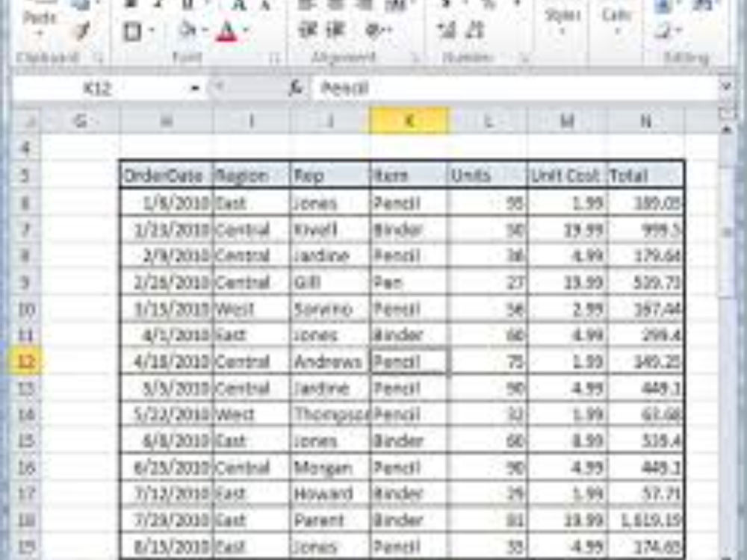Screen dimensions: 747x560
Task: Click the OrderDate header cell
Action: [x=167, y=175]
